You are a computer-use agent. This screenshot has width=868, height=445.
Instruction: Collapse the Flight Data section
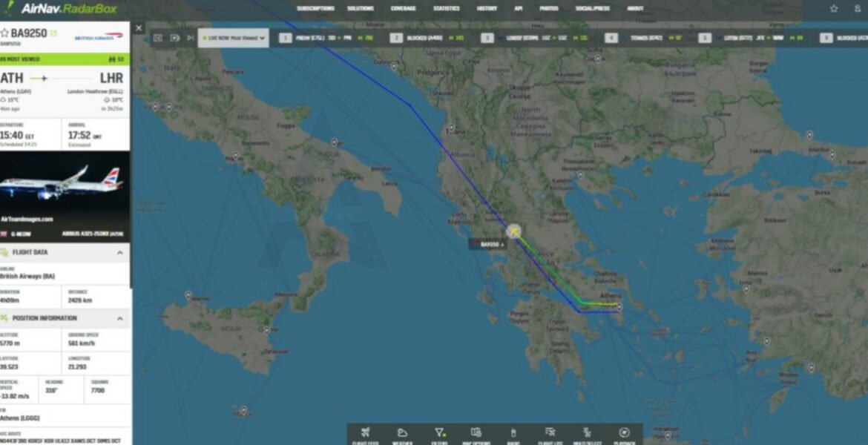click(x=120, y=252)
